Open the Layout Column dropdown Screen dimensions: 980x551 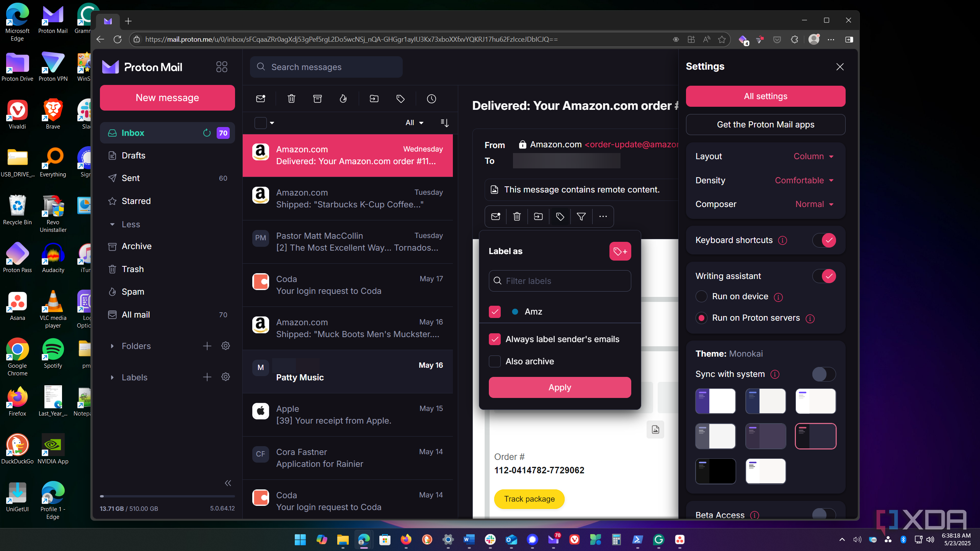coord(814,156)
